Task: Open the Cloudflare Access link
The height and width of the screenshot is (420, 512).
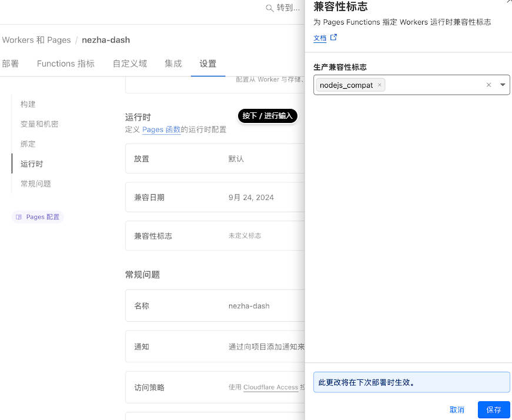Action: point(270,387)
